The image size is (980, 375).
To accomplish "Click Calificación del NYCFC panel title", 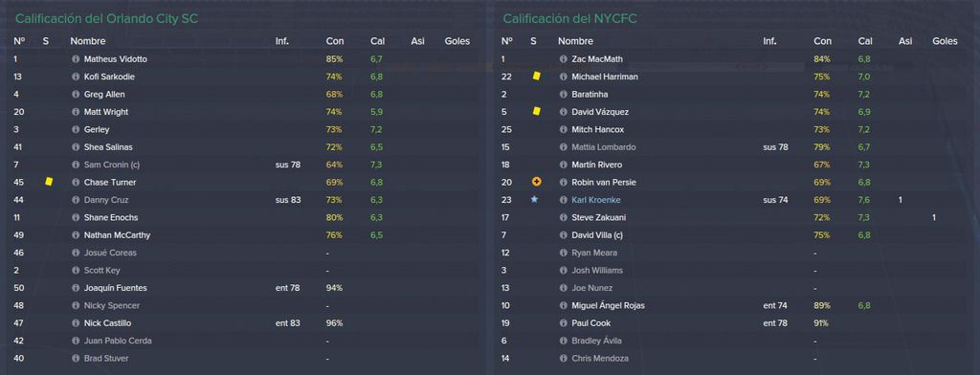I will 570,19.
